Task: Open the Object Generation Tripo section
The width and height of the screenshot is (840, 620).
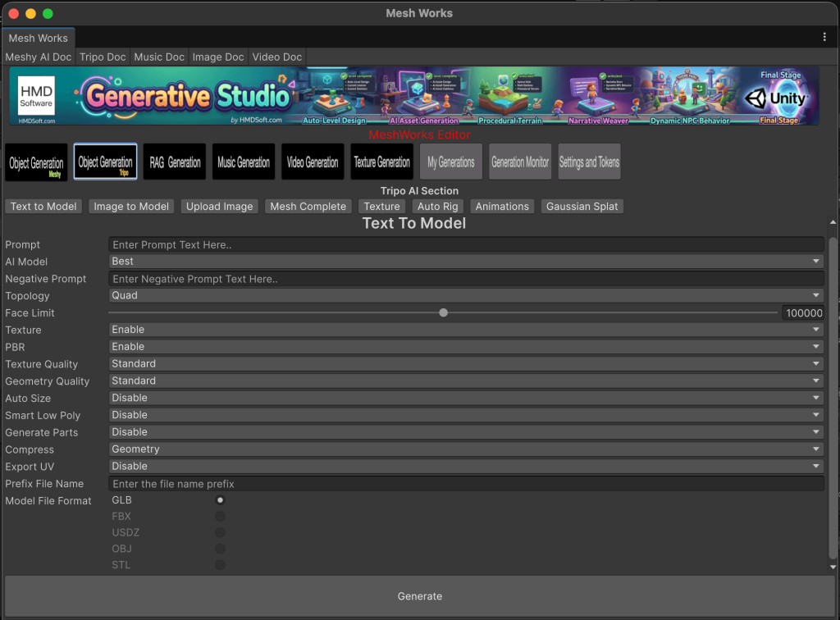Action: click(106, 162)
